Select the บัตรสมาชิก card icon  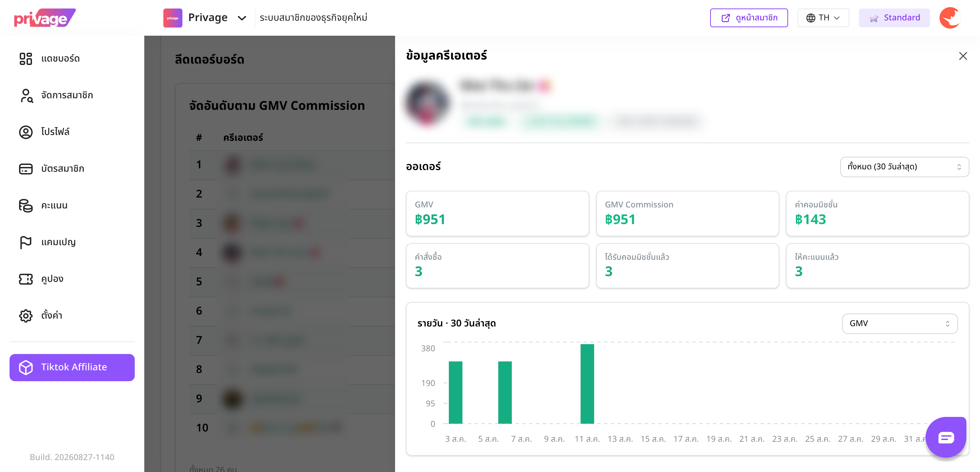(x=26, y=168)
